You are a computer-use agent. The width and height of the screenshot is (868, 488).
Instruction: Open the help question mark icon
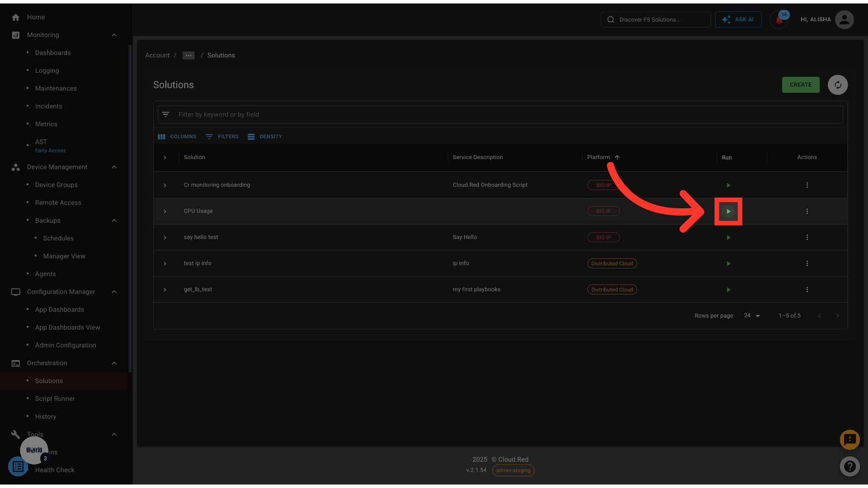[x=849, y=466]
